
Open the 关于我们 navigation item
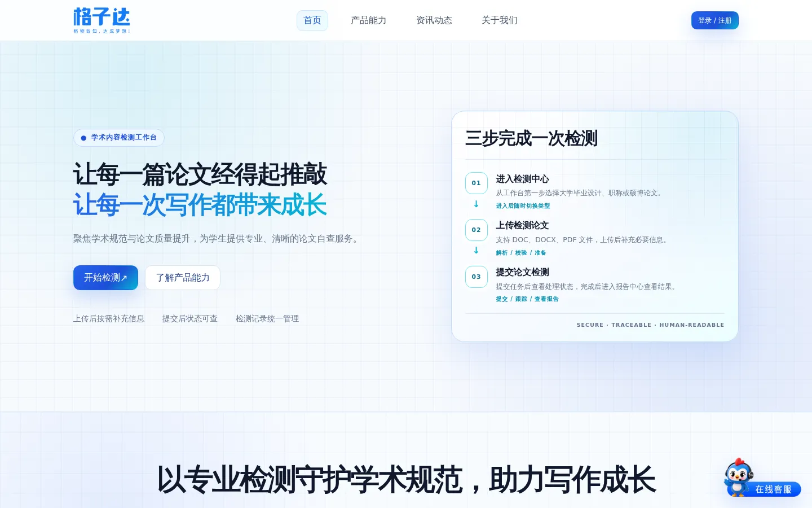pyautogui.click(x=500, y=20)
